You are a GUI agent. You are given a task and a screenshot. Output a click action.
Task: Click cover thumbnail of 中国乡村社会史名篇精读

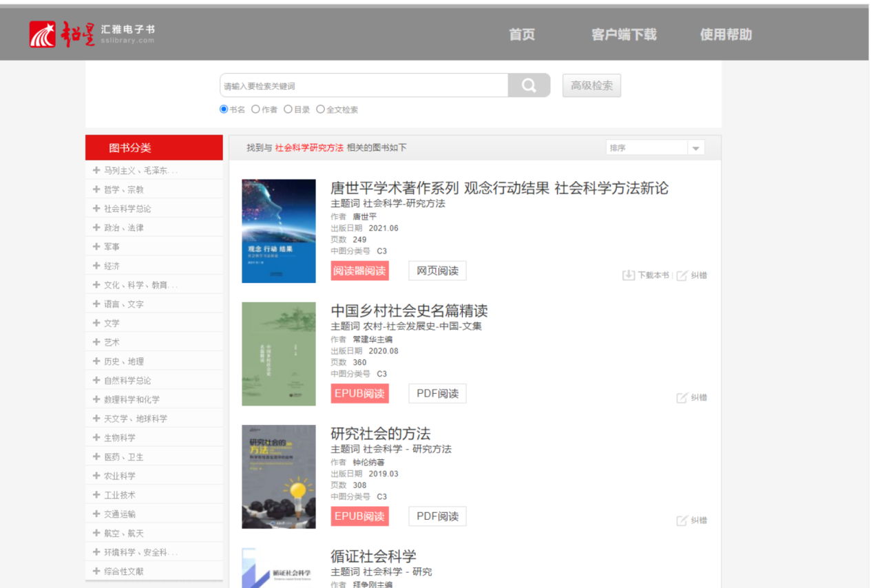pos(279,354)
